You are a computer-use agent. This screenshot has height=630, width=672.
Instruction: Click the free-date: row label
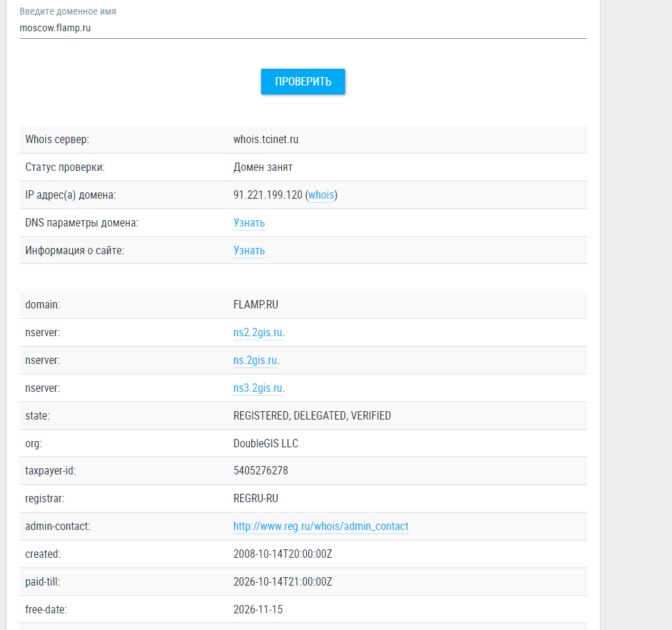coord(46,609)
